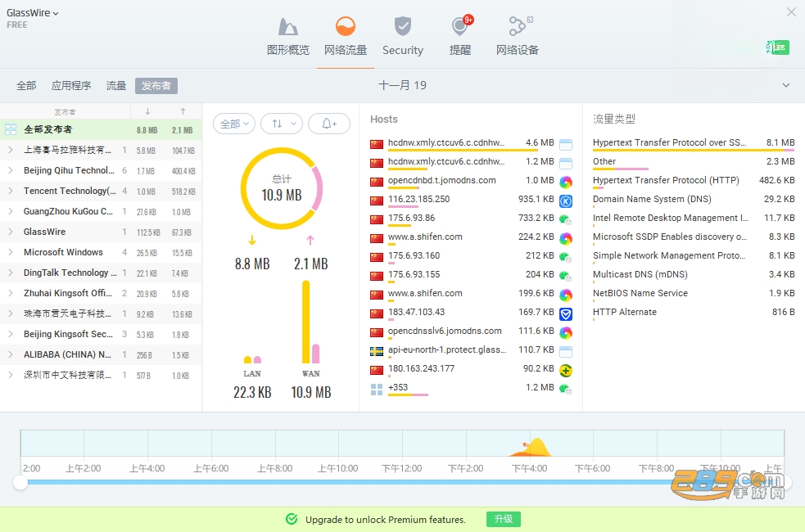
Task: Select Hypertext Transfer Protocol over SSL traffic type
Action: tap(694, 144)
